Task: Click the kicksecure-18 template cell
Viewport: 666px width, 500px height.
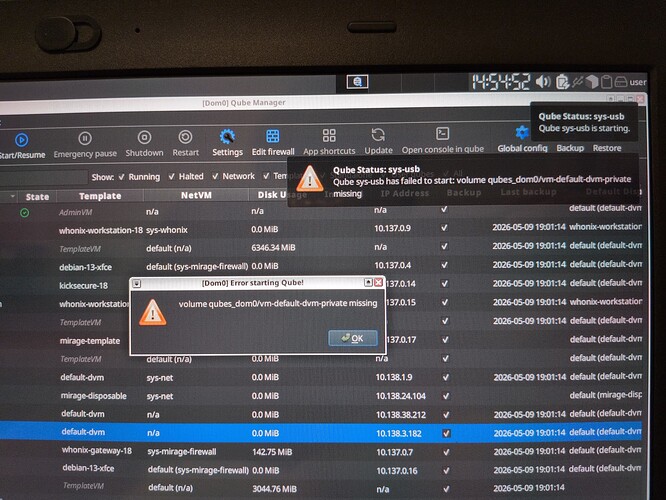Action: point(83,285)
